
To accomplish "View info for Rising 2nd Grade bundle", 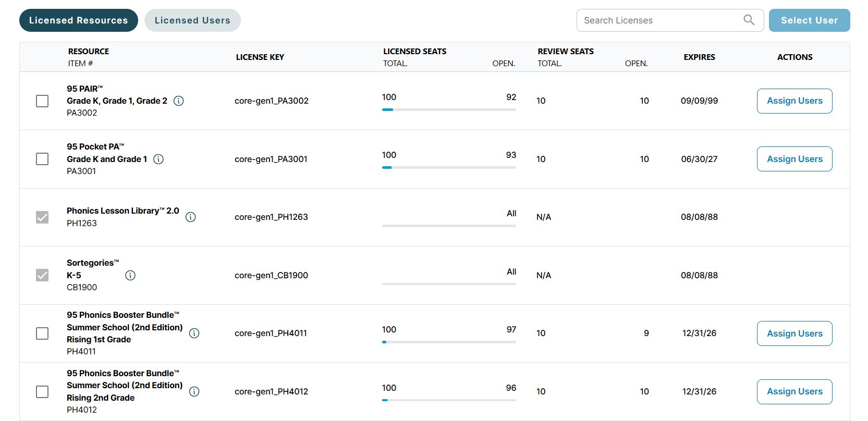I will 194,392.
